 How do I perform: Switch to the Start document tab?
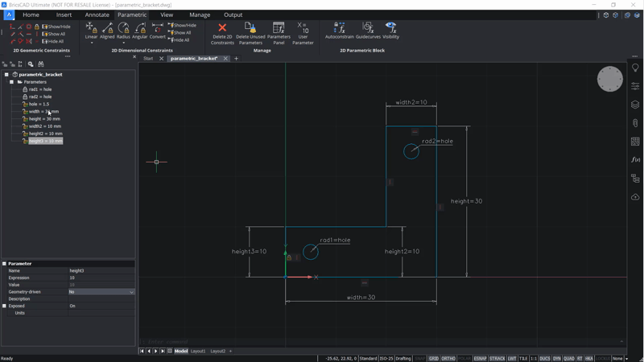[x=148, y=59]
